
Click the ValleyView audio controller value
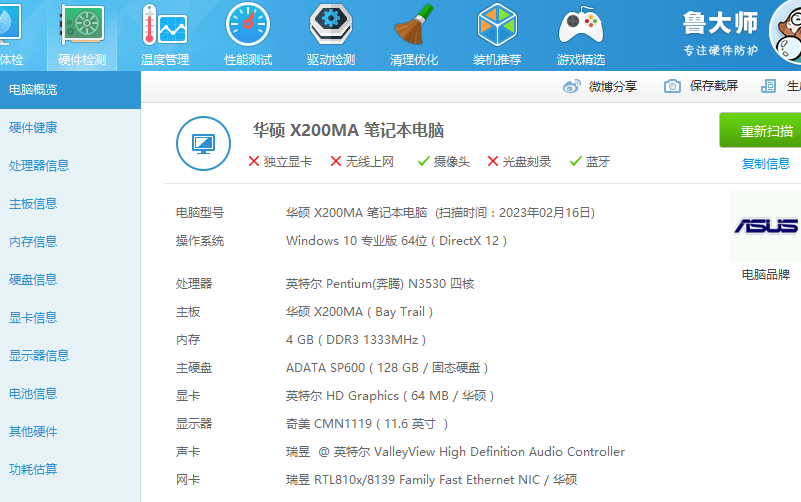pos(455,452)
